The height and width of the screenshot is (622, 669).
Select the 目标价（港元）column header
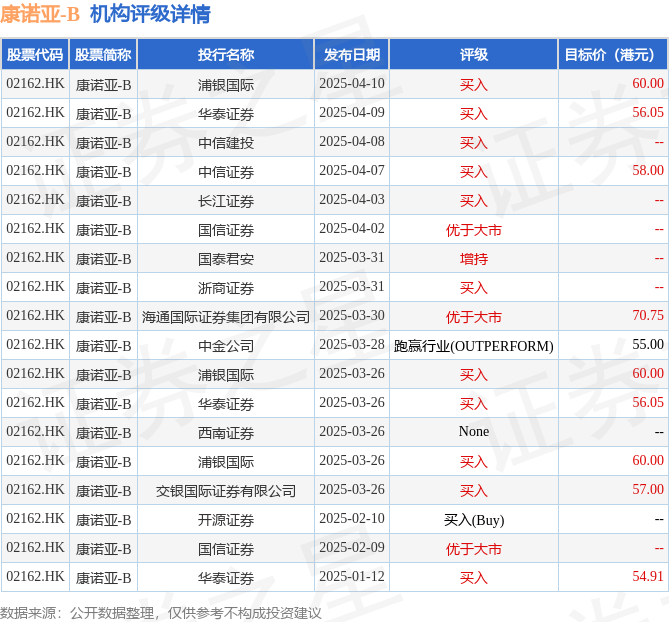click(613, 55)
